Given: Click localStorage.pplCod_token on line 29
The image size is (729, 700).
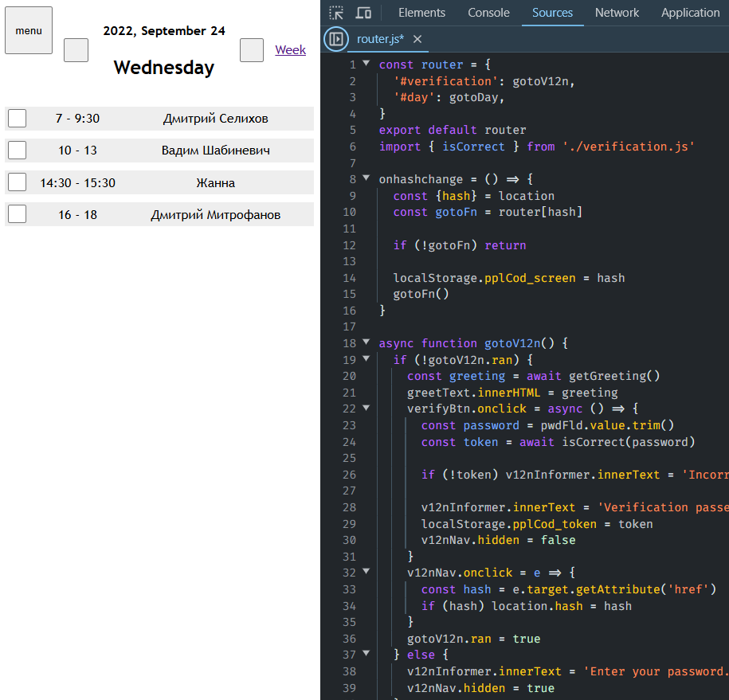Looking at the screenshot, I should [x=508, y=524].
